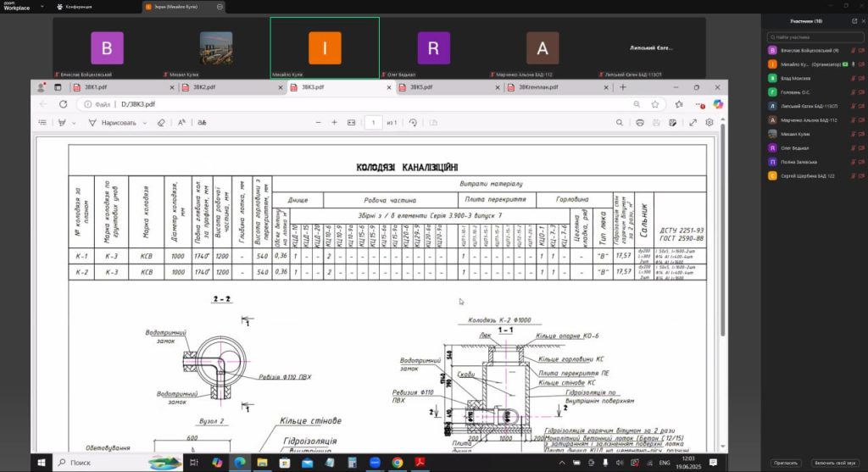Toggle the Нарисовать drawing tool
The image size is (868, 472).
[113, 123]
